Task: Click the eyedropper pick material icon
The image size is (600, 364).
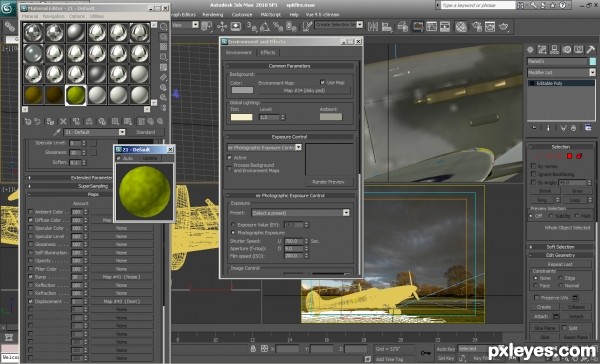Action: point(57,132)
